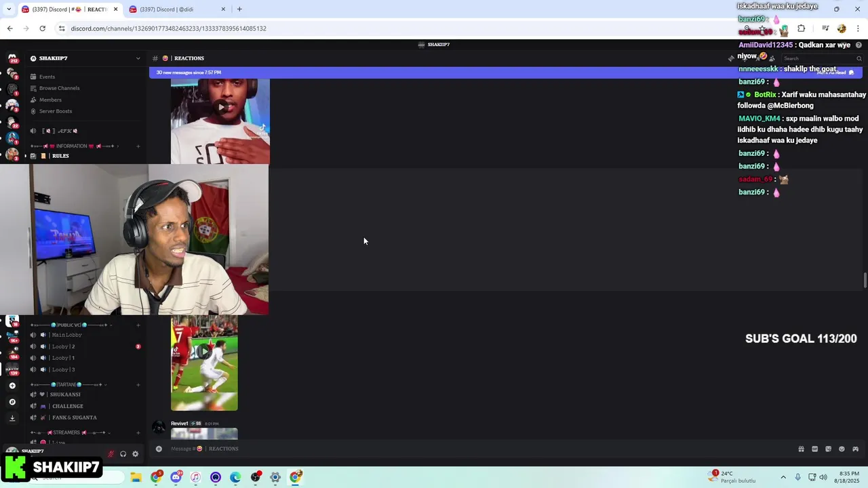Image resolution: width=868 pixels, height=488 pixels.
Task: Play the video with man in headphones
Action: pos(220,107)
